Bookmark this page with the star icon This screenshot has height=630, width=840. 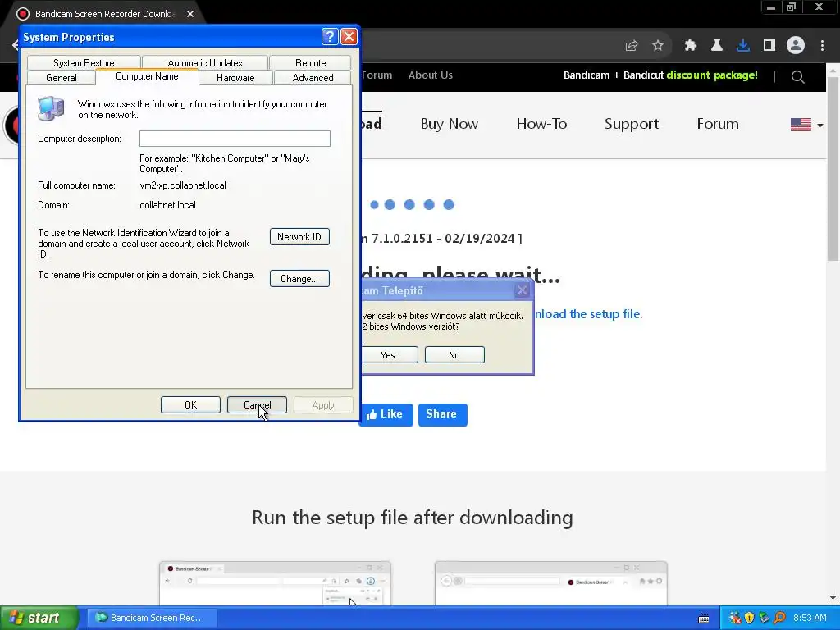click(658, 46)
